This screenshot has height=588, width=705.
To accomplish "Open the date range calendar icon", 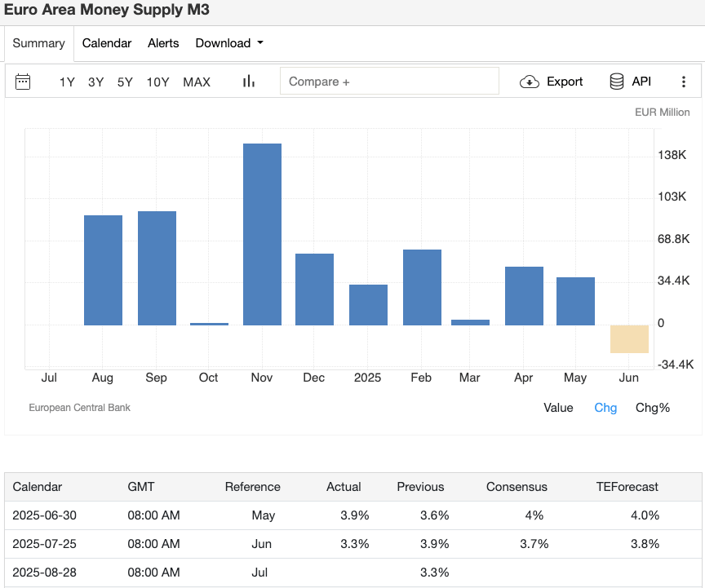I will point(23,81).
